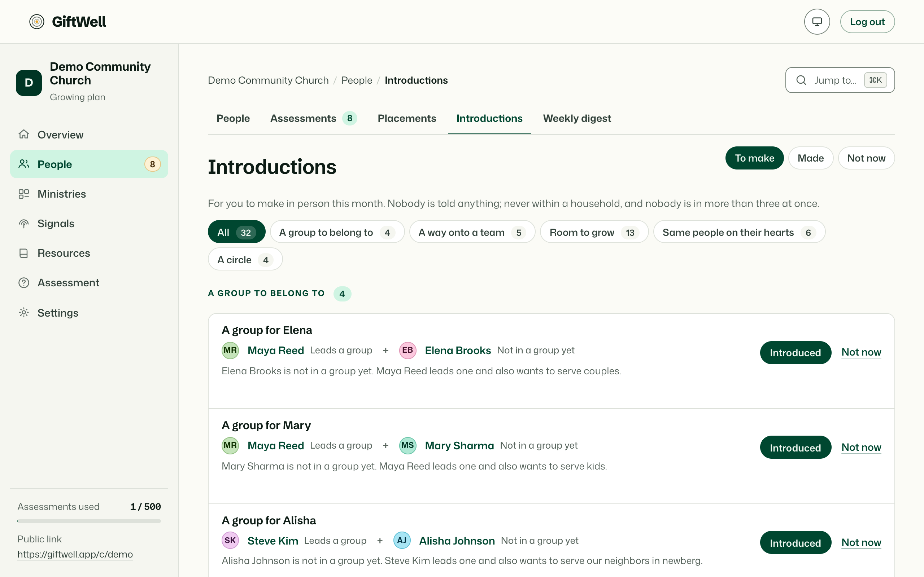Open Overview via the home icon
This screenshot has height=577, width=924.
[x=24, y=134]
